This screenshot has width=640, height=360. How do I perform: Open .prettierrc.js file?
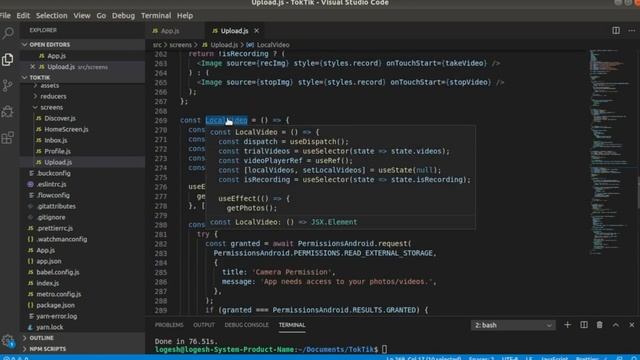click(x=83, y=229)
